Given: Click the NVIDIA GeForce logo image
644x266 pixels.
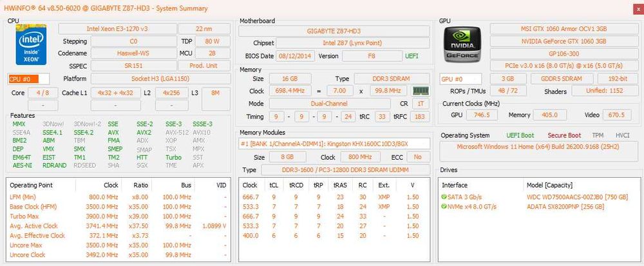Looking at the screenshot, I should pyautogui.click(x=462, y=46).
